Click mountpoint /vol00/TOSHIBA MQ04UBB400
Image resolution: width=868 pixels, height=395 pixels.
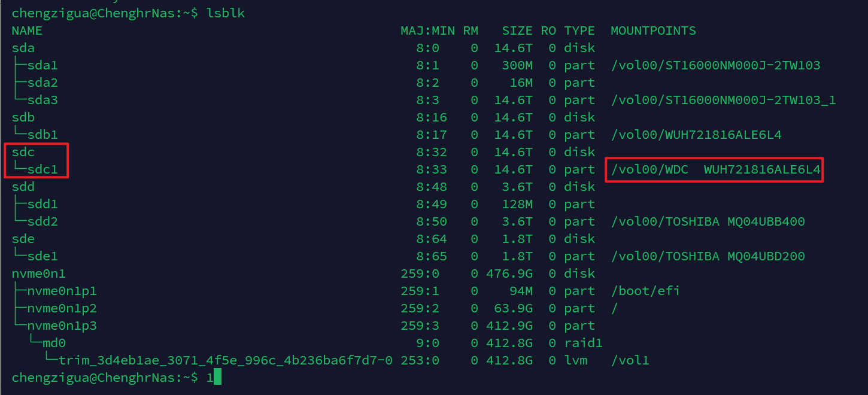click(708, 221)
